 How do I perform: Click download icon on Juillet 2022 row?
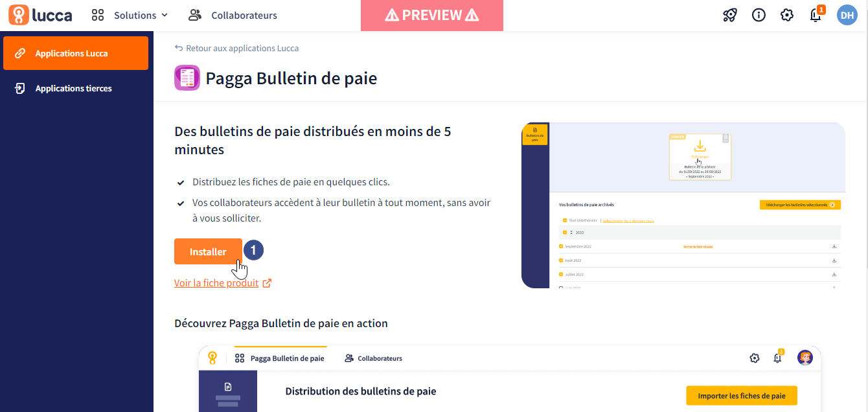(834, 274)
